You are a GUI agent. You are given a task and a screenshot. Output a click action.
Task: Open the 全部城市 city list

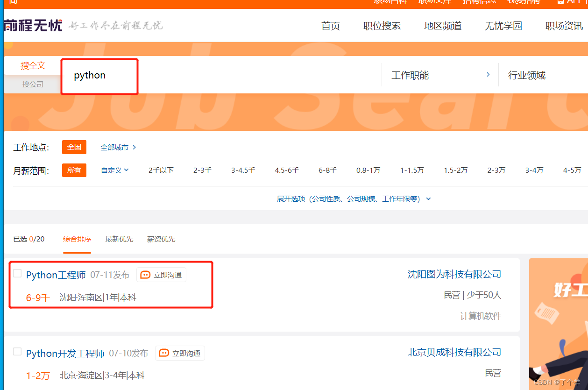point(118,148)
